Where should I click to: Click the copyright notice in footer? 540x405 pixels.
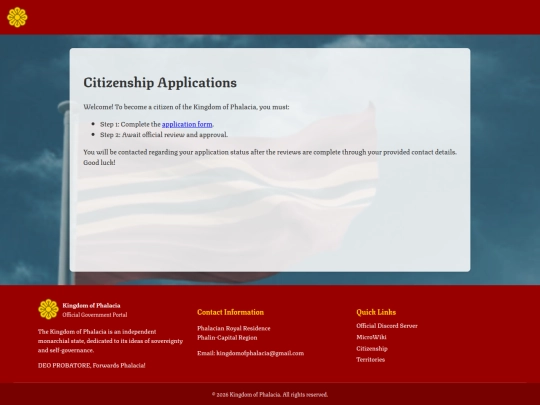click(x=270, y=395)
